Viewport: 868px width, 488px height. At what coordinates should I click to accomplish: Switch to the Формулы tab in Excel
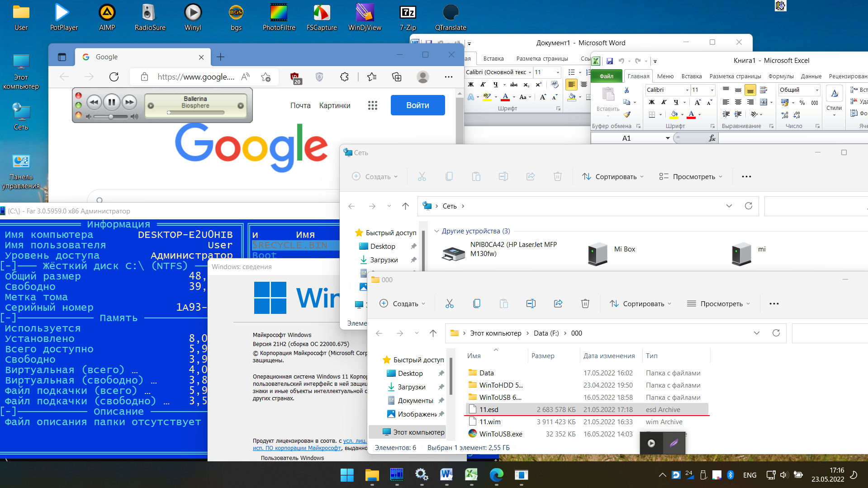pos(781,76)
